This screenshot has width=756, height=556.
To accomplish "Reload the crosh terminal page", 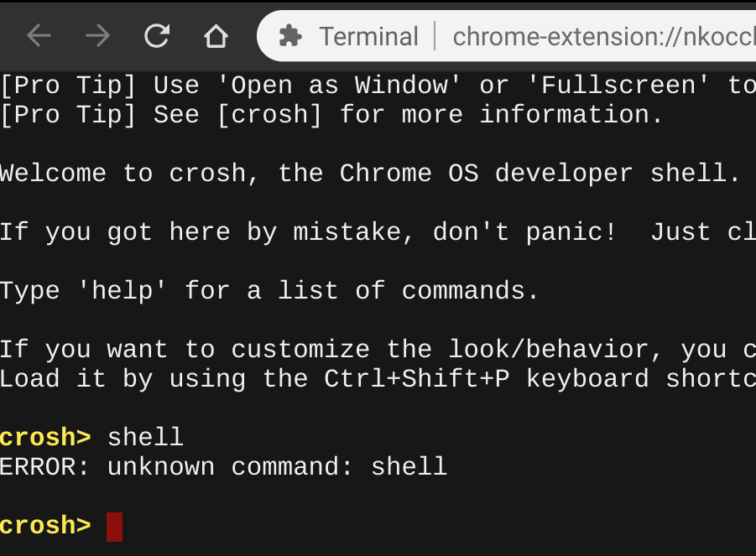I will pyautogui.click(x=157, y=35).
